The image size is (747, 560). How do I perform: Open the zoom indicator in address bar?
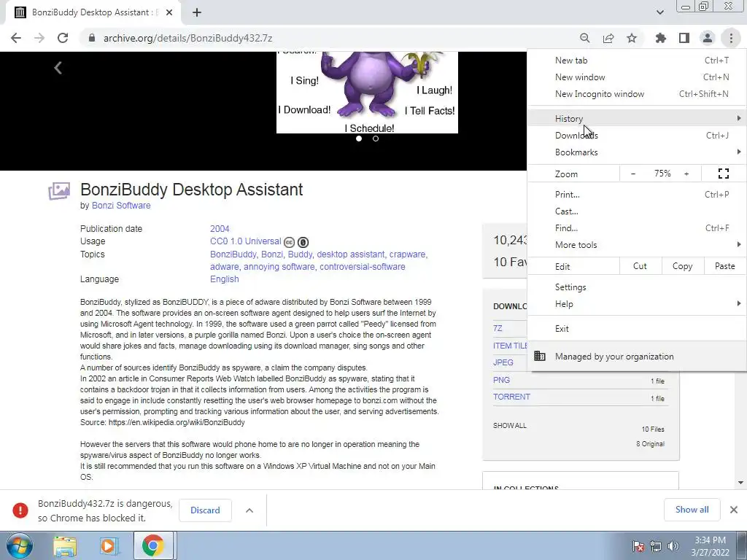[584, 38]
